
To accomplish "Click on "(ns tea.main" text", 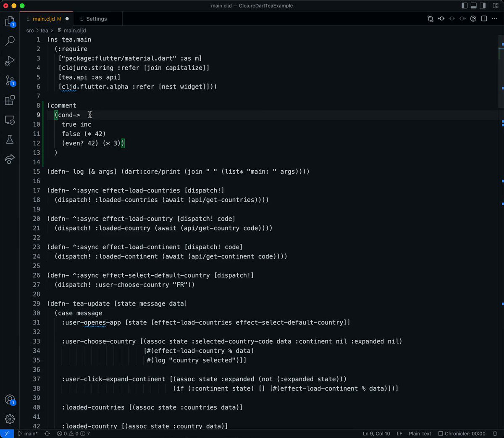I will (69, 39).
